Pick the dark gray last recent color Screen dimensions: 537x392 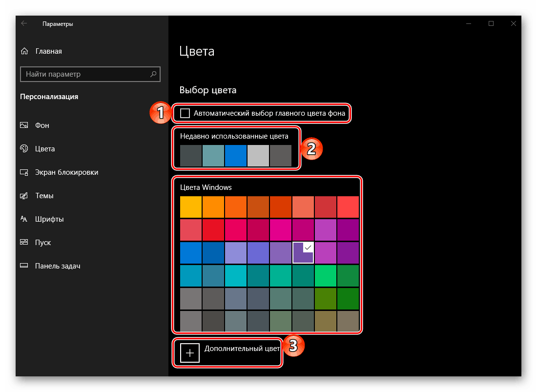pyautogui.click(x=281, y=156)
